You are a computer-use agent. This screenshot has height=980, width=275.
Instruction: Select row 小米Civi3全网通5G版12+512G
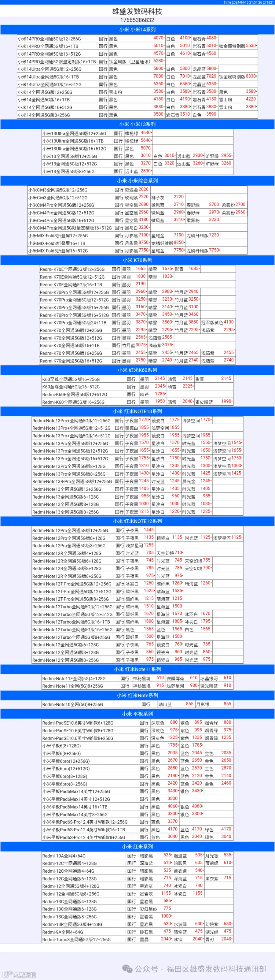tap(137, 198)
